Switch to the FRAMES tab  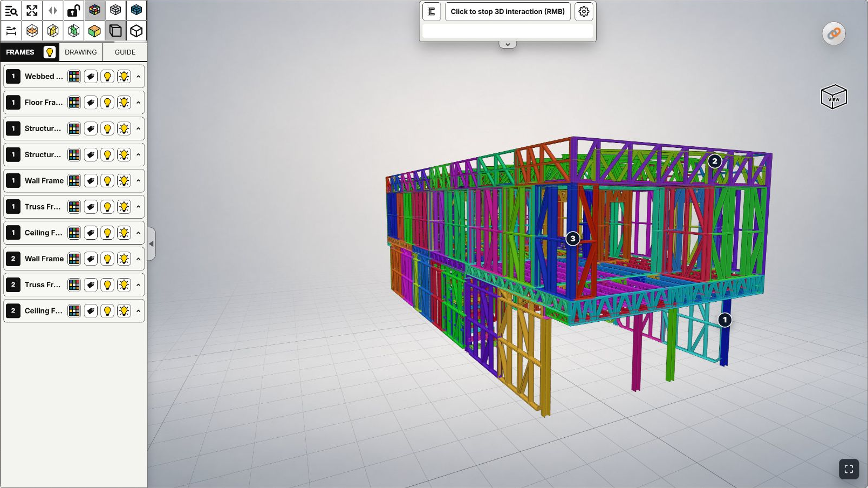coord(20,52)
